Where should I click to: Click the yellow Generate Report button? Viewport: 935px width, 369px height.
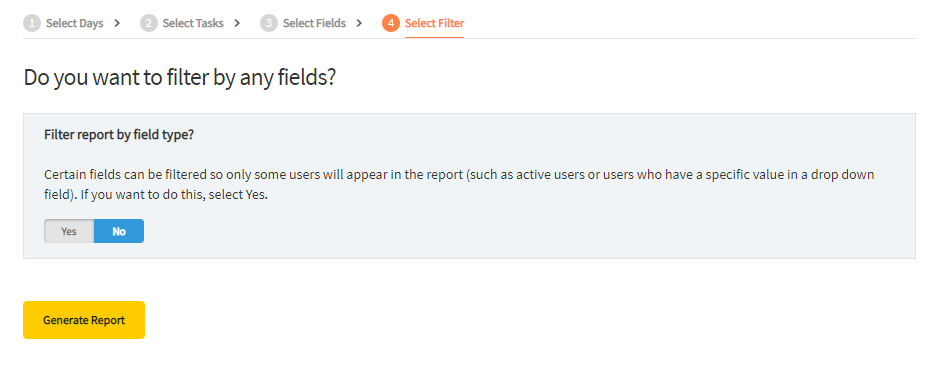pyautogui.click(x=84, y=320)
